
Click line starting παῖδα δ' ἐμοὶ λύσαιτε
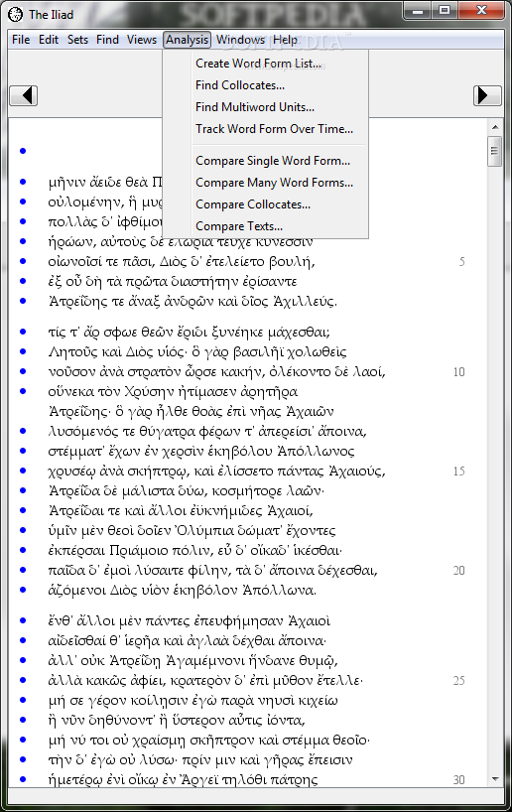coord(213,570)
